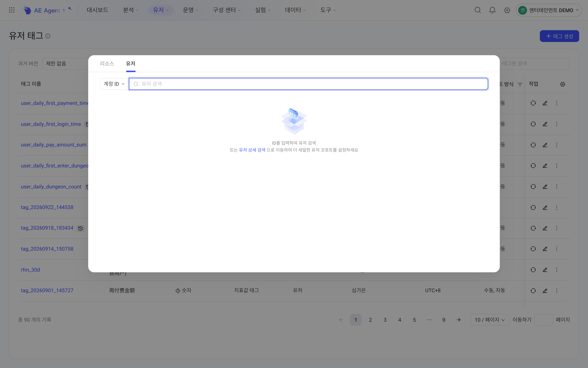Open more options for tag_20260901_145727 row
Viewport: 588px width, 368px height.
(557, 291)
